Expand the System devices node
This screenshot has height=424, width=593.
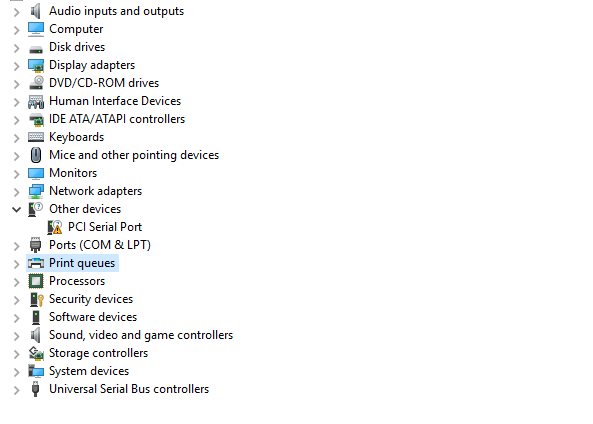[x=16, y=372]
